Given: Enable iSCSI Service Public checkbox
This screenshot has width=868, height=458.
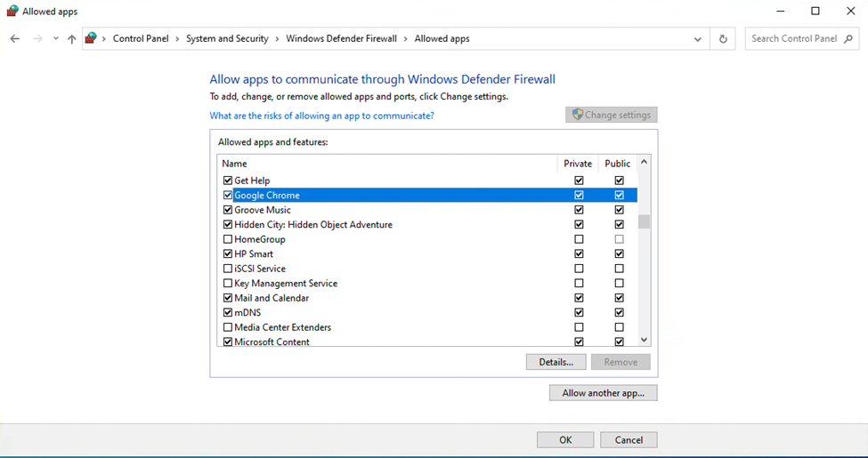Looking at the screenshot, I should [619, 269].
